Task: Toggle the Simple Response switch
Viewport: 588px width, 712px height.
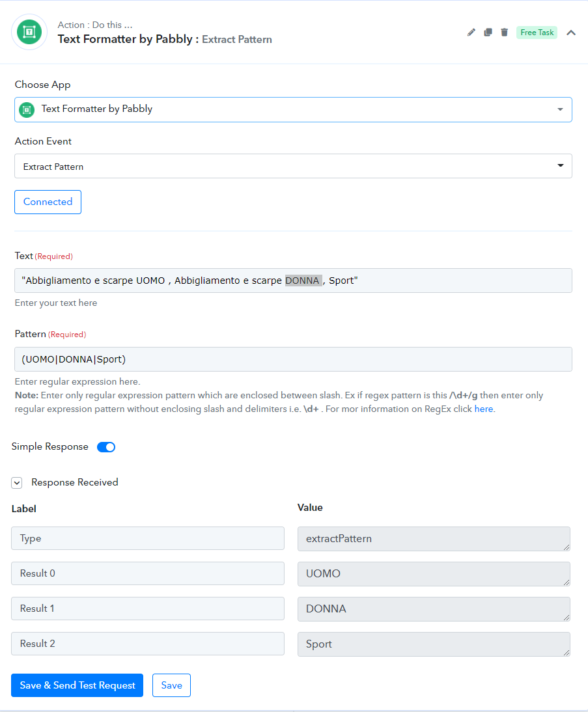Action: (x=106, y=447)
